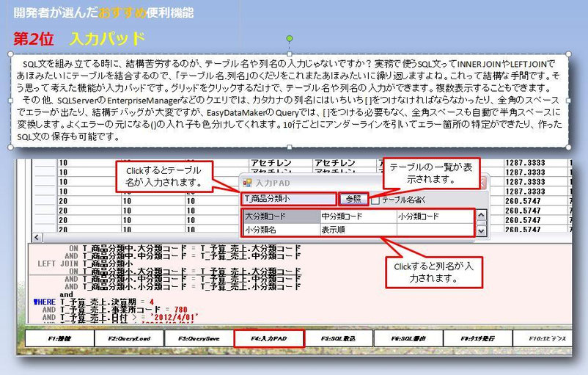Open the F4:入力PAD button

click(268, 338)
